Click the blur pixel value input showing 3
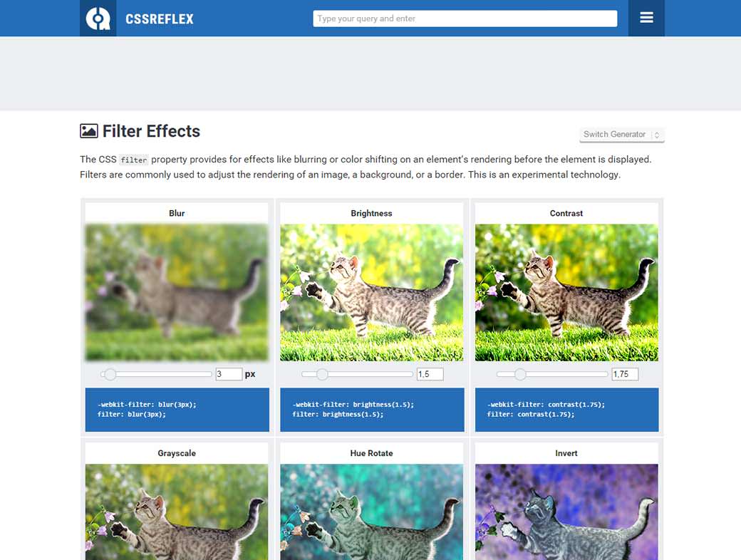The width and height of the screenshot is (741, 560). pos(228,373)
